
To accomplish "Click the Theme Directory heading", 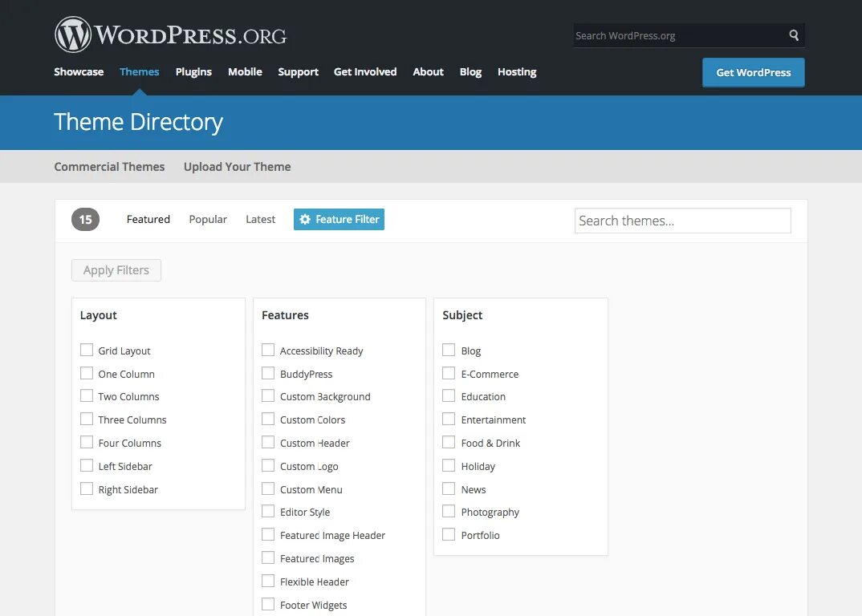I will coord(139,122).
